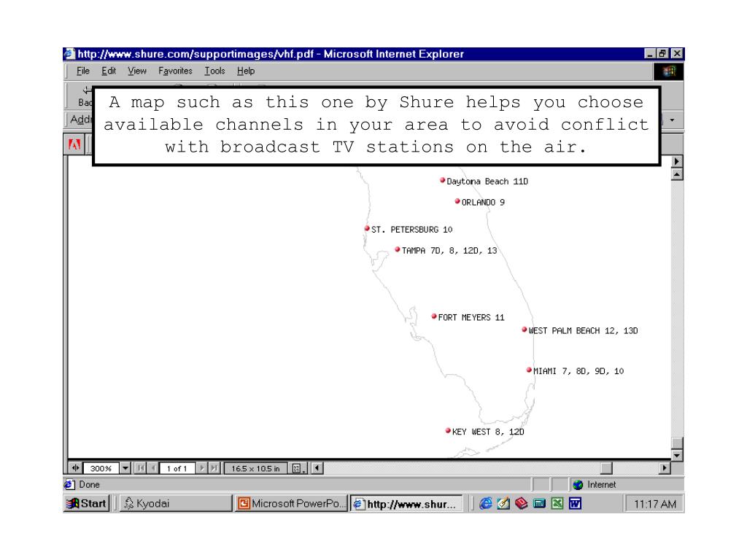Click the 11:17 AM system clock
This screenshot has height=560, width=747.
(x=654, y=504)
